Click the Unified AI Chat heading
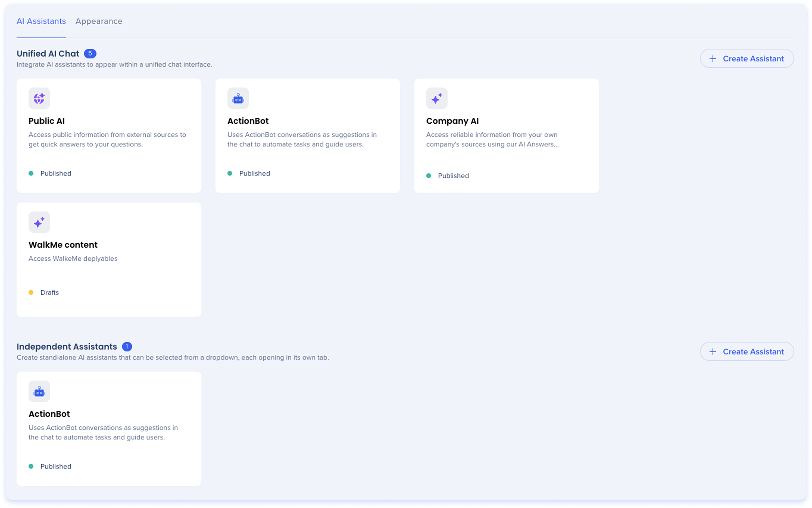 click(48, 54)
